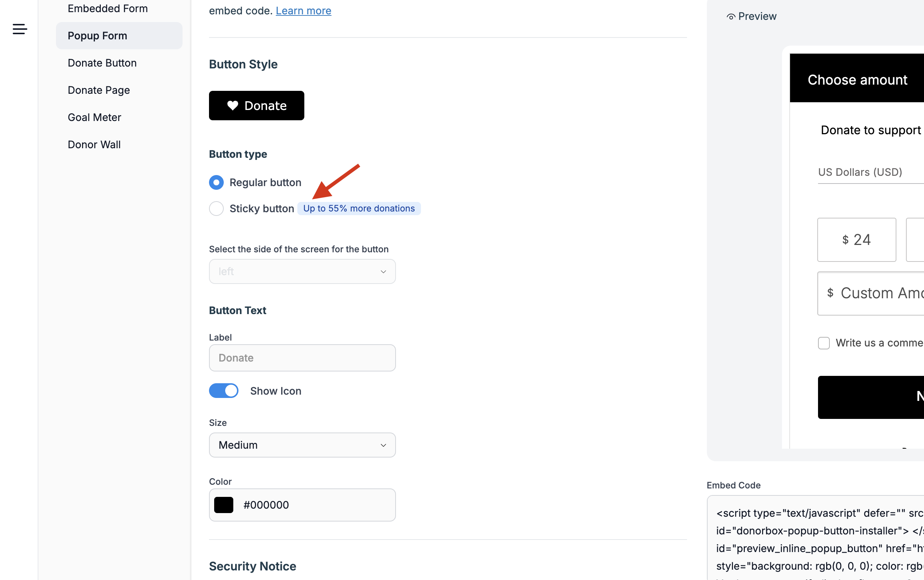Viewport: 924px width, 580px height.
Task: Open the button side dropdown
Action: tap(302, 271)
